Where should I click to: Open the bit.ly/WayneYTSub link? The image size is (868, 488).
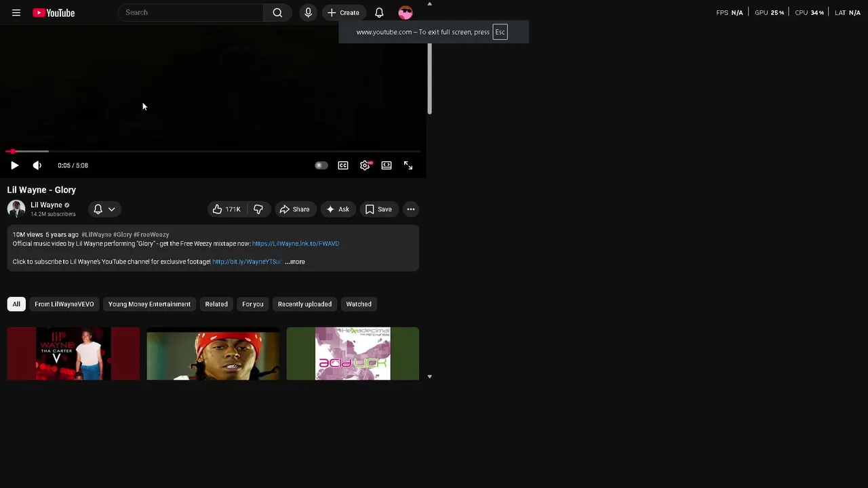[247, 262]
